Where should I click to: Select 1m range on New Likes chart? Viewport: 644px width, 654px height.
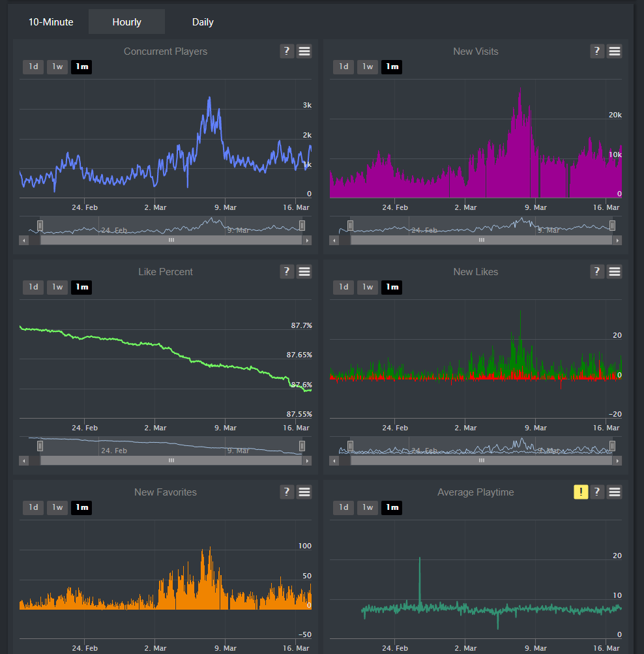[x=392, y=287]
